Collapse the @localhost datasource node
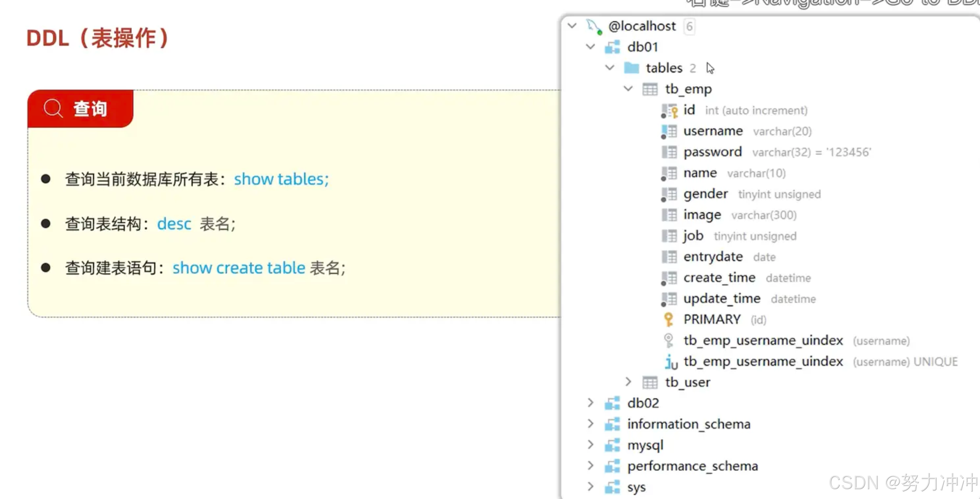 572,26
